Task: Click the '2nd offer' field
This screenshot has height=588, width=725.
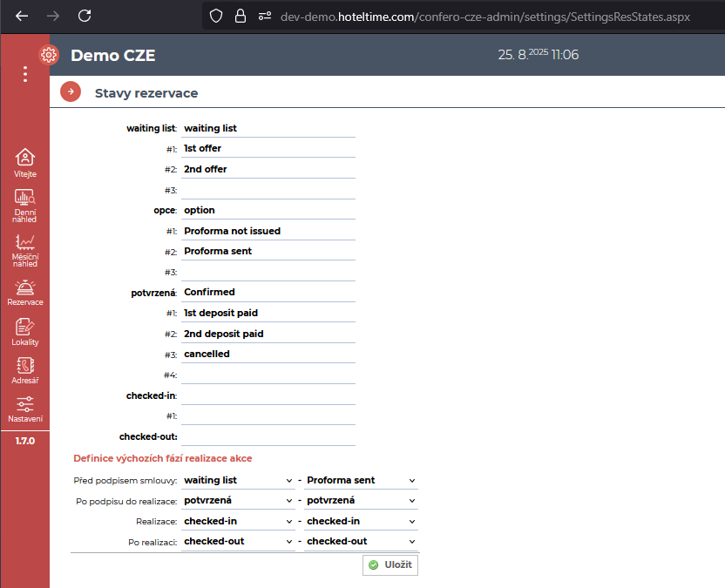Action: pos(268,169)
